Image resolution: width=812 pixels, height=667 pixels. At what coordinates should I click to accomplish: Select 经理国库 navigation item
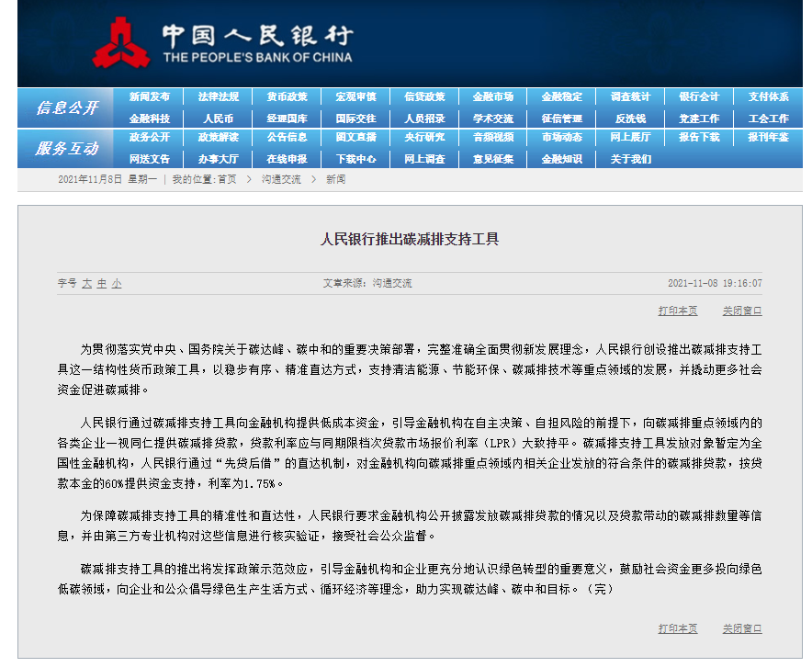point(288,119)
